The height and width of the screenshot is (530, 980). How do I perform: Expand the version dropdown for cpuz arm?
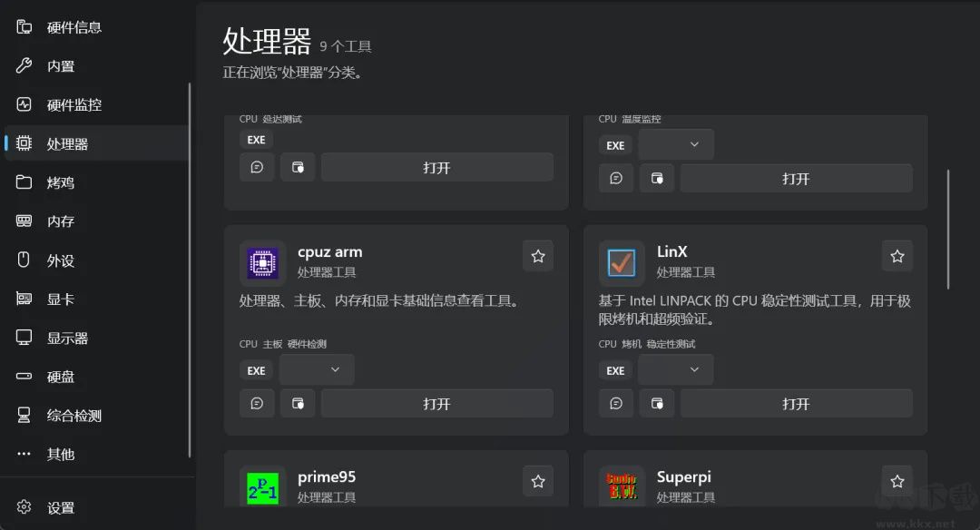[317, 370]
